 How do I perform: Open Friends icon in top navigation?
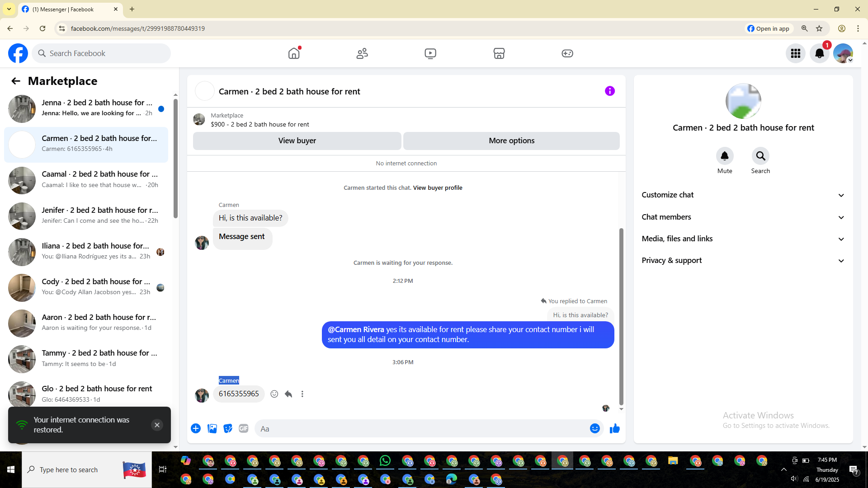pos(362,53)
